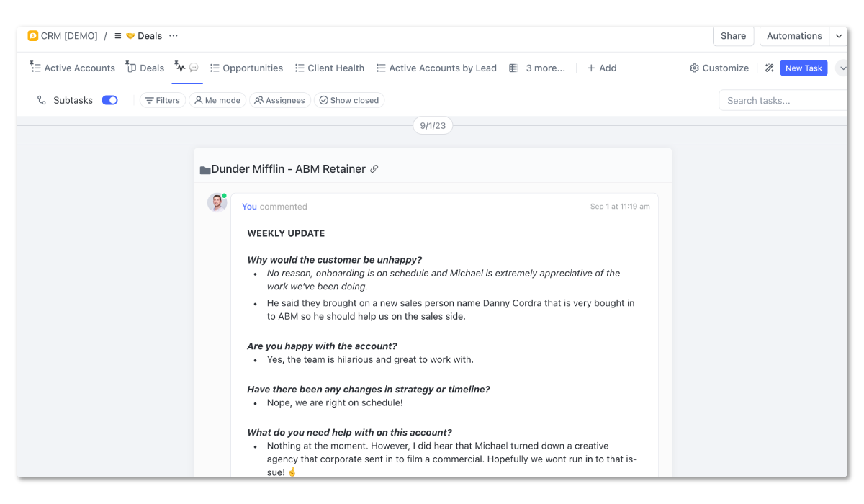Click the ClickUp app logo in the breadcrumb
The width and height of the screenshot is (864, 504).
click(32, 35)
